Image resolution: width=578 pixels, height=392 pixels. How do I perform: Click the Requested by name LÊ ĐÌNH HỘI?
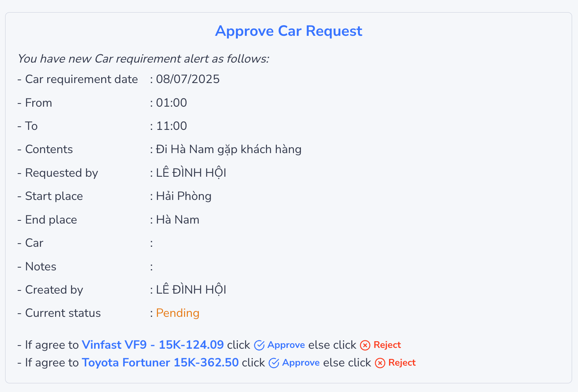click(191, 173)
